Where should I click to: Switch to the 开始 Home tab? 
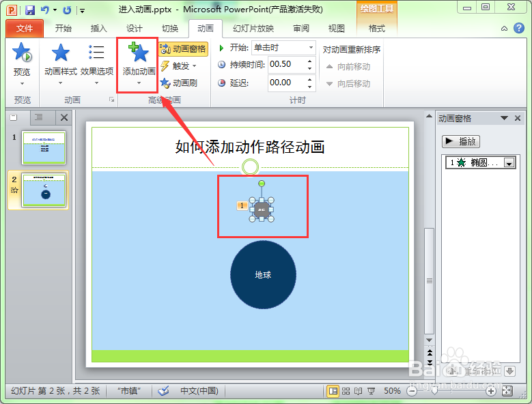pyautogui.click(x=63, y=29)
